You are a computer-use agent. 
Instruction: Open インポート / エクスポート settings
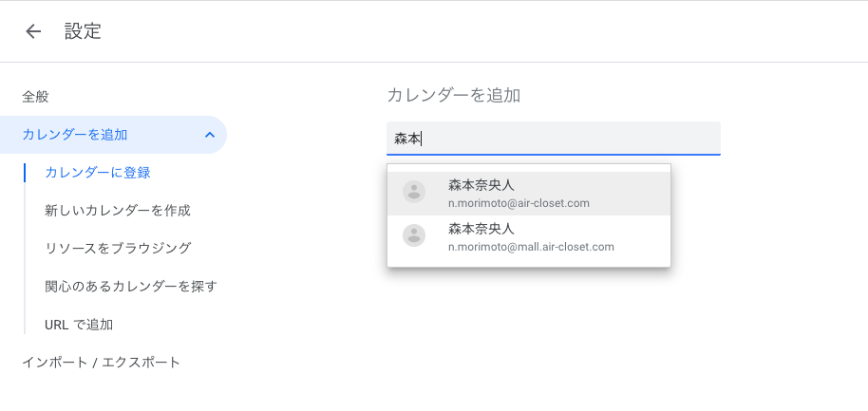coord(102,363)
